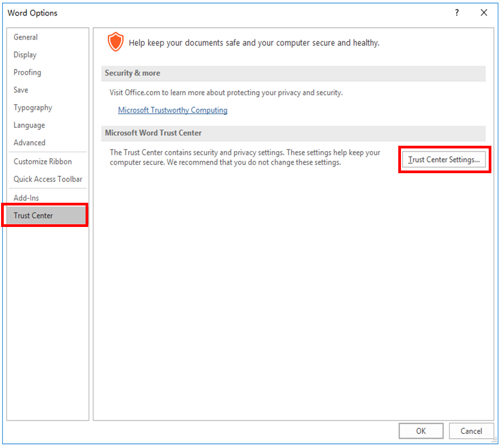Close the Word Options dialog
Screen dimensions: 500x448
click(484, 12)
